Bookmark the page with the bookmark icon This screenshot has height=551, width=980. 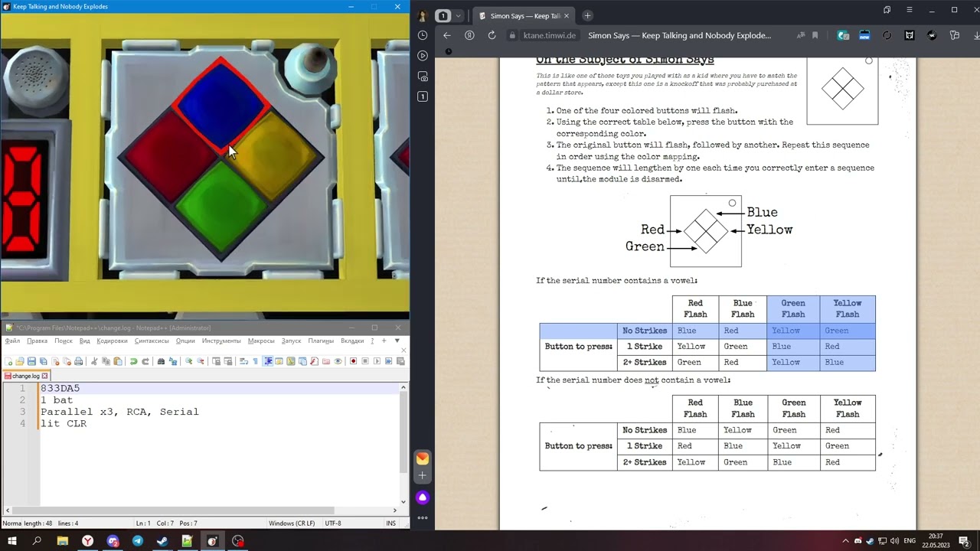815,35
